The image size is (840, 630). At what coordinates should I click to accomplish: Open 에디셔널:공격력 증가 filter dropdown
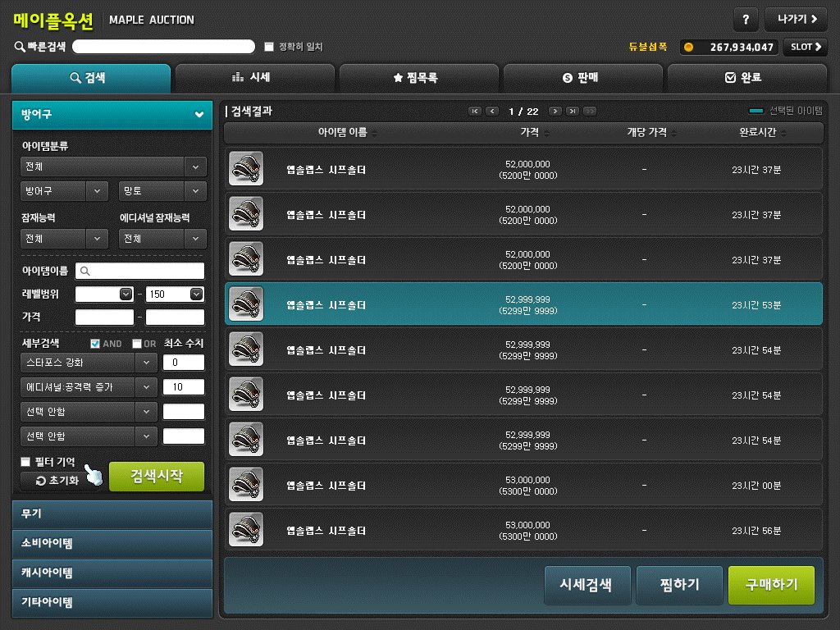tap(89, 387)
